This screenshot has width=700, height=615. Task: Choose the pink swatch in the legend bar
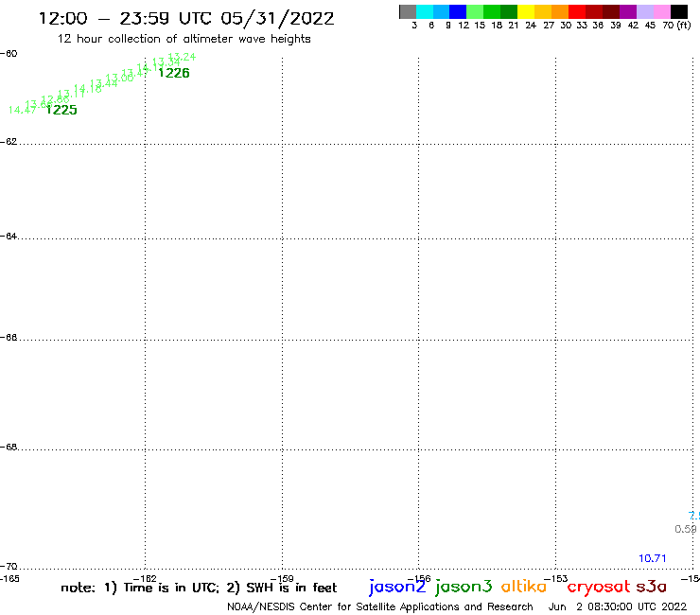[x=662, y=11]
